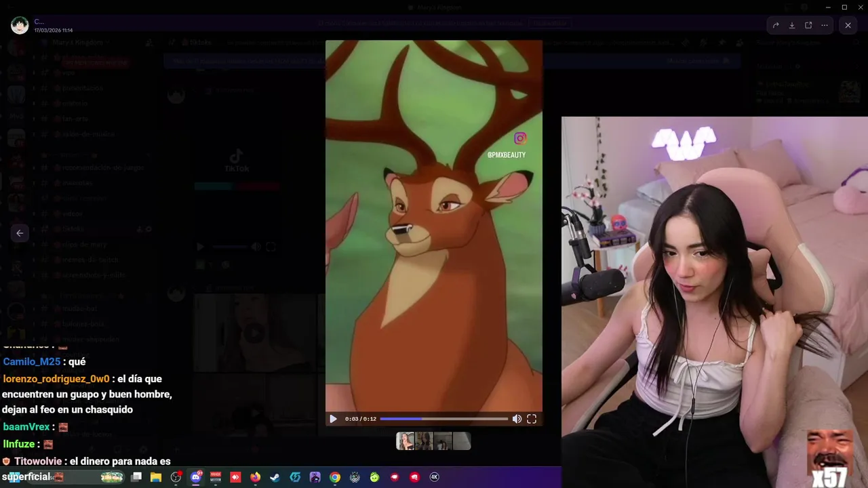Select the third thumbnail in the media strip

[442, 441]
